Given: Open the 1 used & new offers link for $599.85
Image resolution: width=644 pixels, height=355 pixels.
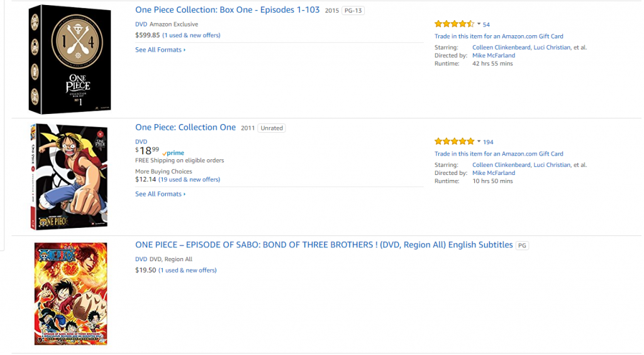Looking at the screenshot, I should 191,35.
